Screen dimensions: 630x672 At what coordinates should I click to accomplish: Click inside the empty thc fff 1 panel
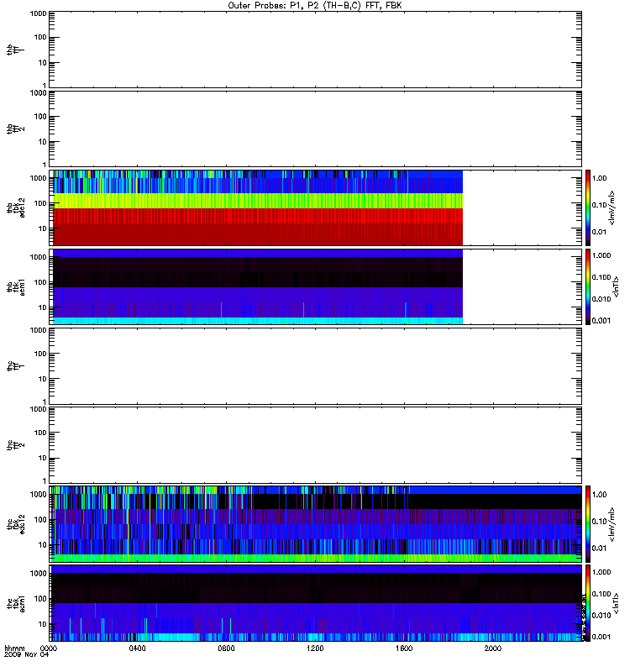click(315, 366)
